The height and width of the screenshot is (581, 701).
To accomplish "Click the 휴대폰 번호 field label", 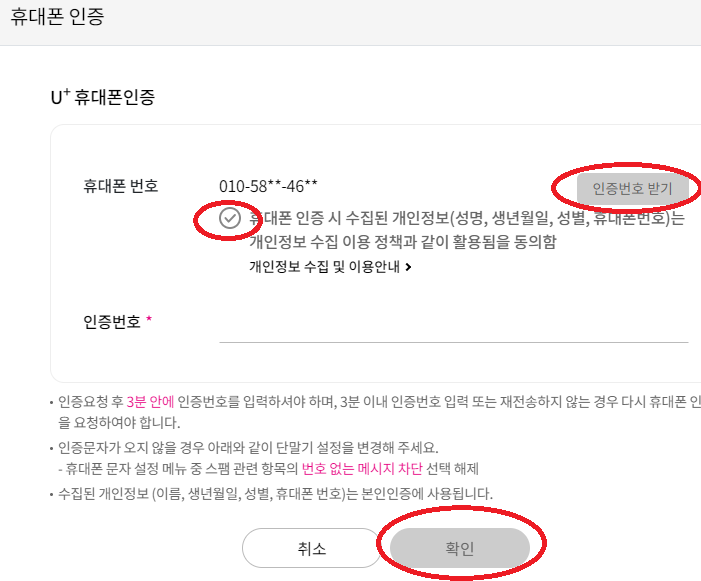I will click(121, 186).
